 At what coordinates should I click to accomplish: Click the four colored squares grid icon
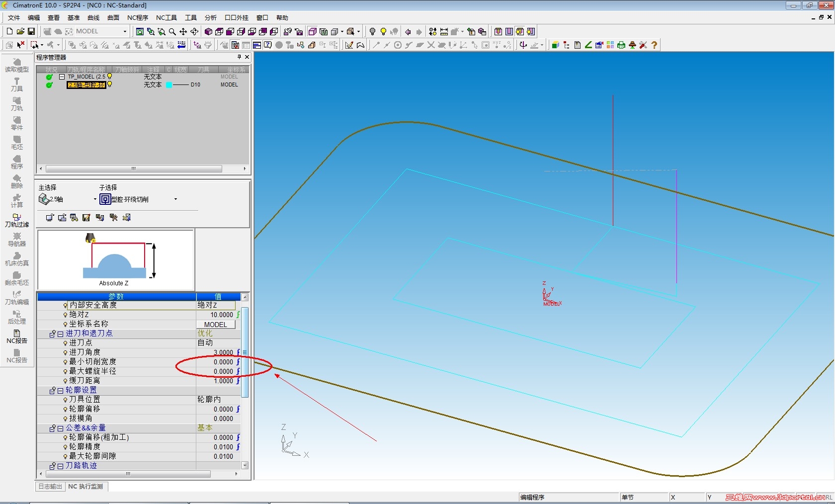610,45
